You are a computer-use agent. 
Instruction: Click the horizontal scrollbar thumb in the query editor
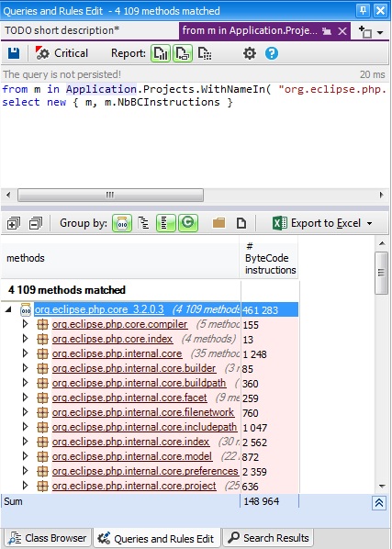click(x=110, y=195)
